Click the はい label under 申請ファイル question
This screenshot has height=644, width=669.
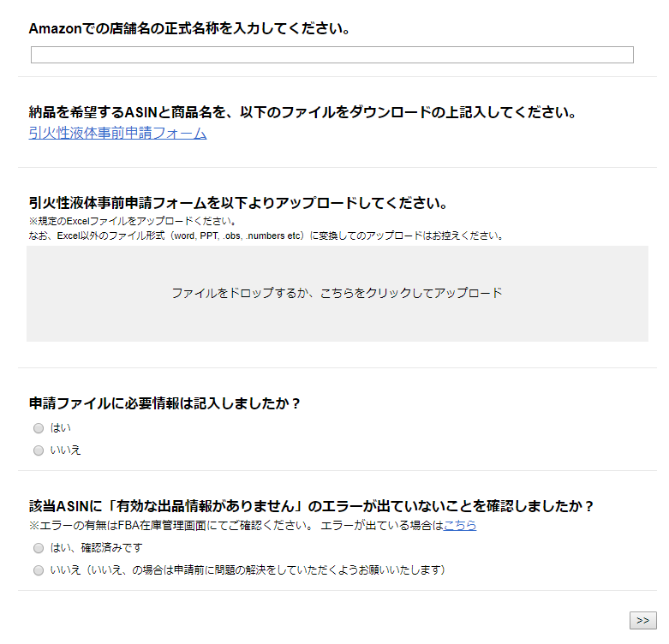pos(61,428)
